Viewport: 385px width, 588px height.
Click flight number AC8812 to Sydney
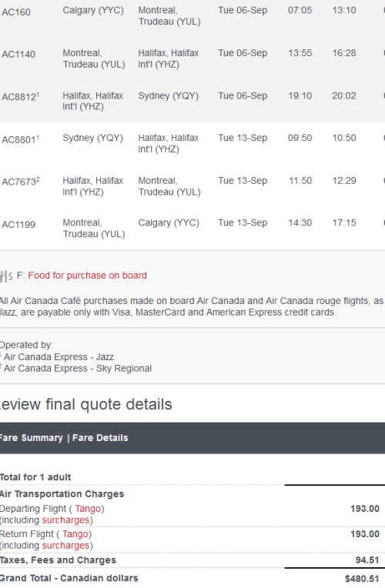(20, 97)
